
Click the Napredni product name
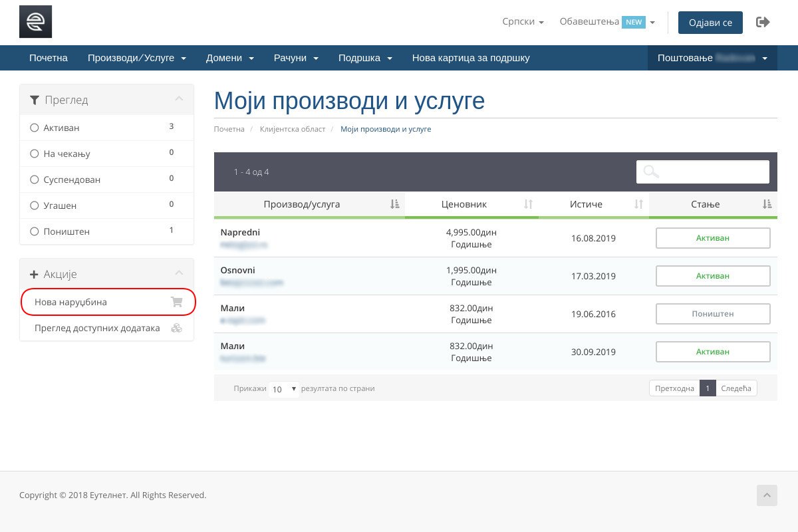pyautogui.click(x=240, y=232)
